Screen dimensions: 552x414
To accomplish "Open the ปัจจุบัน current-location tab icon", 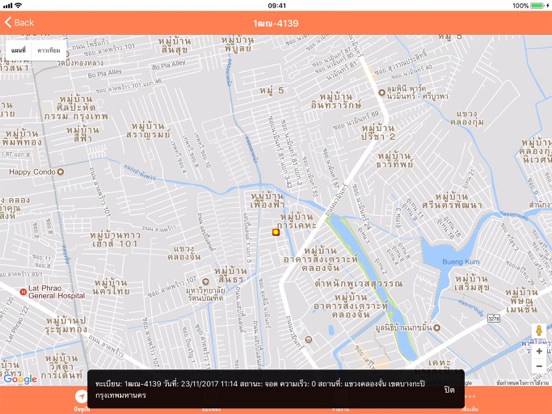I will (81, 397).
